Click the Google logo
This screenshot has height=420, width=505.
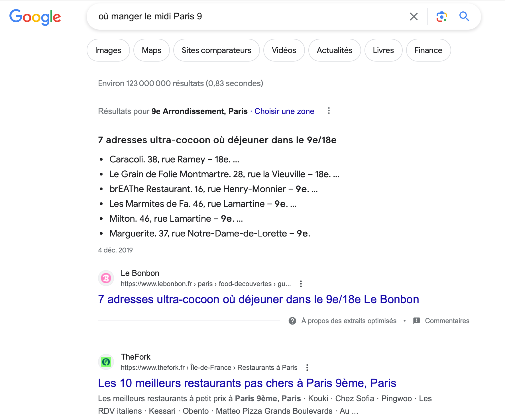(x=35, y=17)
